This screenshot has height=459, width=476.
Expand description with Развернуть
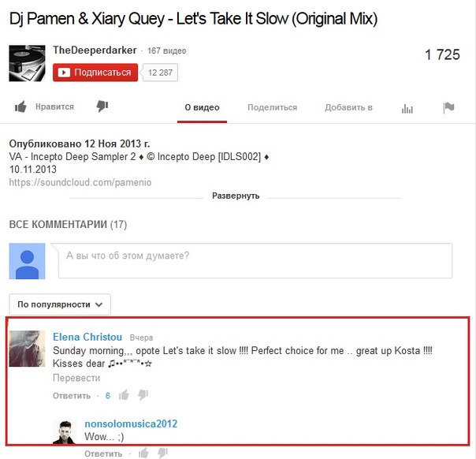click(236, 196)
